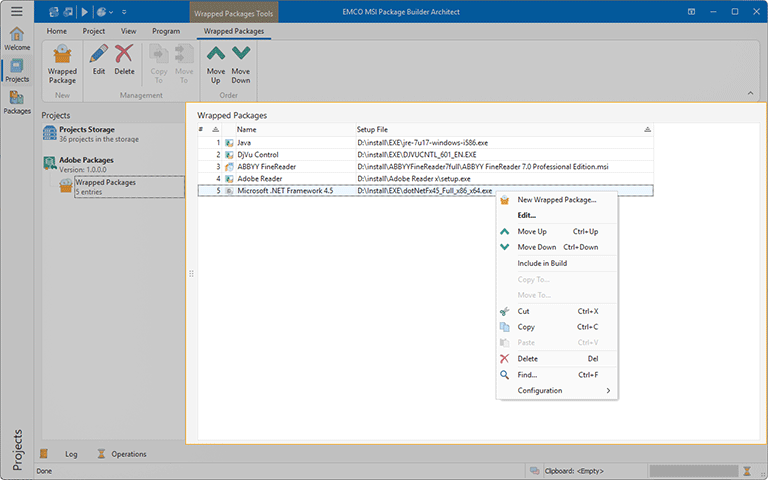Open the Welcome sidebar page
This screenshot has width=768, height=480.
17,38
